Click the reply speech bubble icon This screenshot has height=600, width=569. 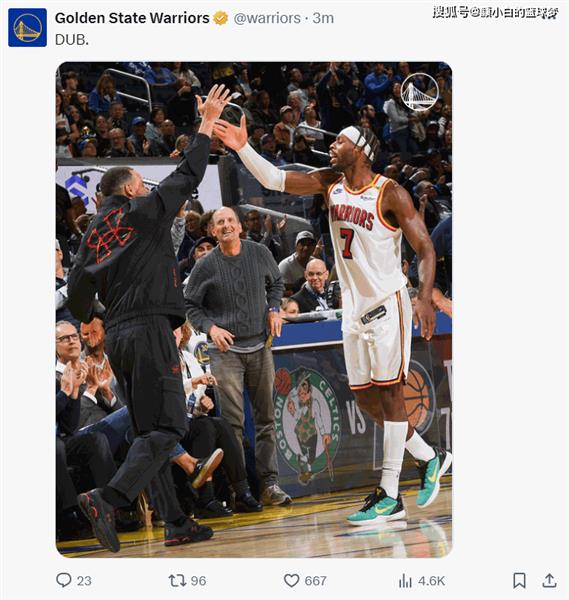pos(64,580)
